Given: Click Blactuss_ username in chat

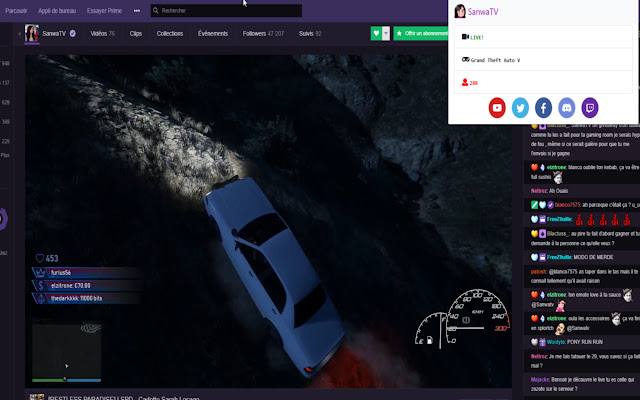Looking at the screenshot, I should tap(558, 234).
